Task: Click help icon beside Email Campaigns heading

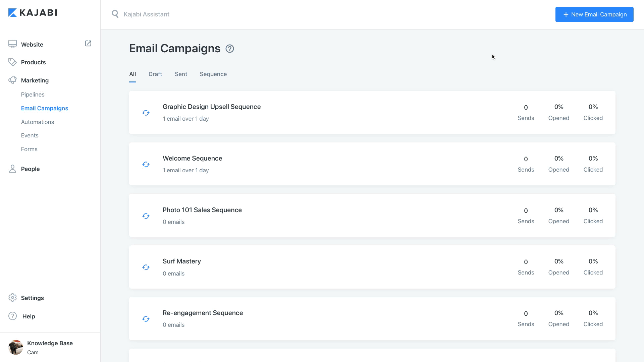Action: point(230,49)
